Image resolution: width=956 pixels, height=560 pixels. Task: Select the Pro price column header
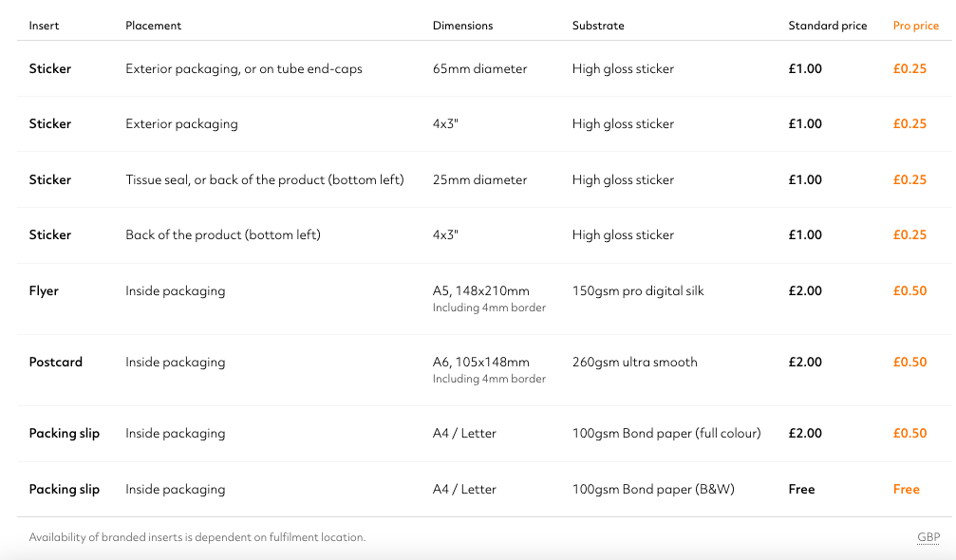click(x=916, y=26)
